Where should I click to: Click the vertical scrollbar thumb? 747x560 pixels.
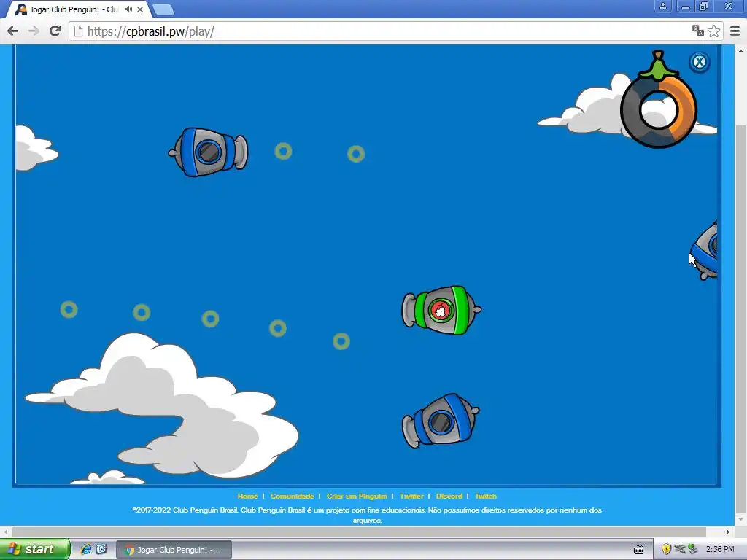point(741,319)
